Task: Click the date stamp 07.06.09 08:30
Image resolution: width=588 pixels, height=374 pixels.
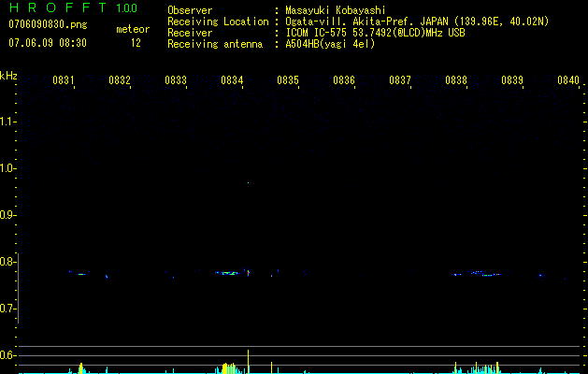Action: (x=48, y=43)
